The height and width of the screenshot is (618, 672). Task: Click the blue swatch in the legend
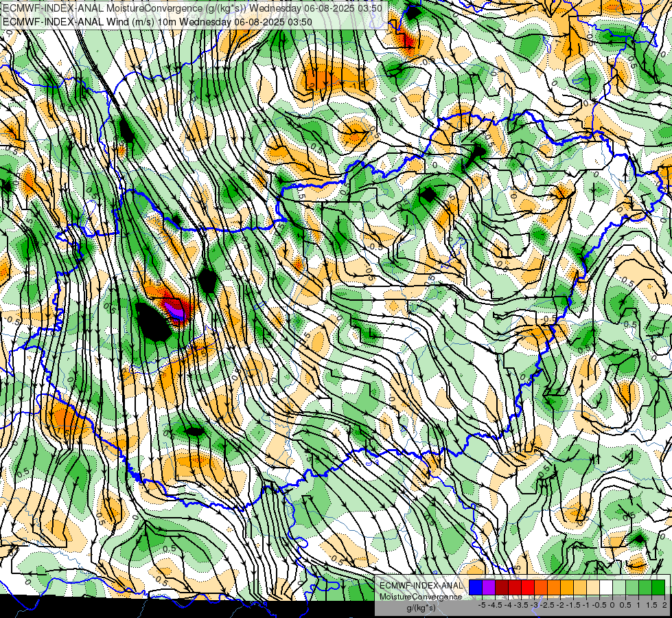click(476, 587)
